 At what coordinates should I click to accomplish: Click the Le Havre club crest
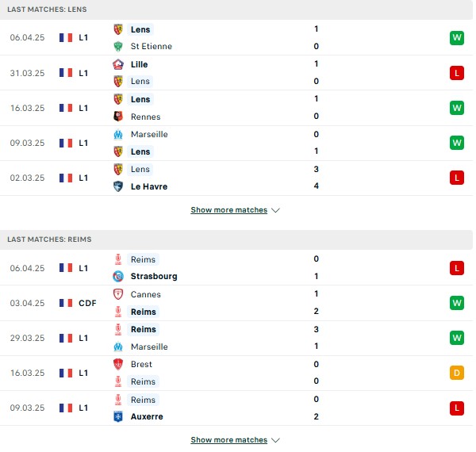tap(118, 186)
